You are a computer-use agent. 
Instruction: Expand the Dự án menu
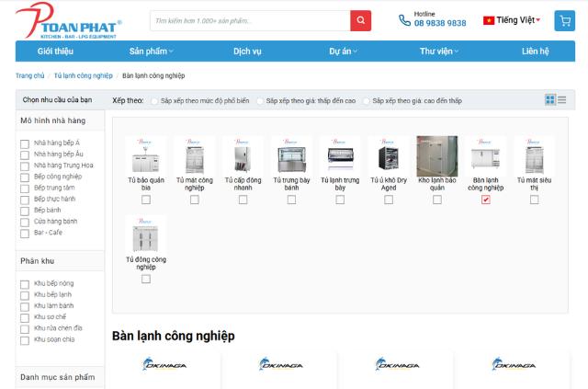coord(343,51)
